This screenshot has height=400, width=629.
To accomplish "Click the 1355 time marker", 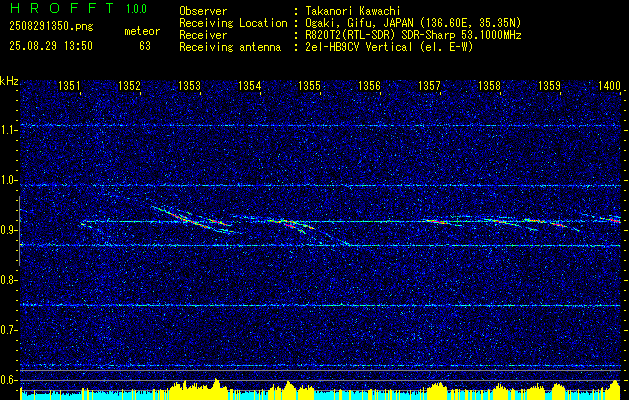I will point(310,86).
